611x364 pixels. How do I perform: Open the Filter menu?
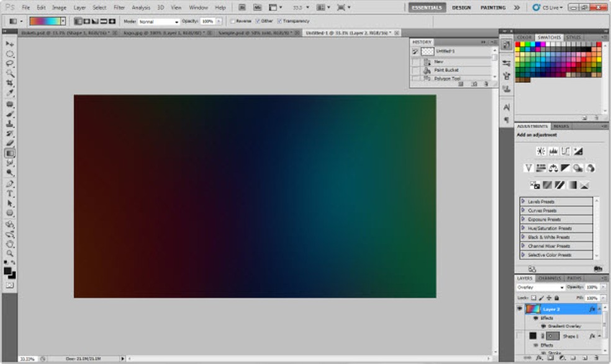119,7
